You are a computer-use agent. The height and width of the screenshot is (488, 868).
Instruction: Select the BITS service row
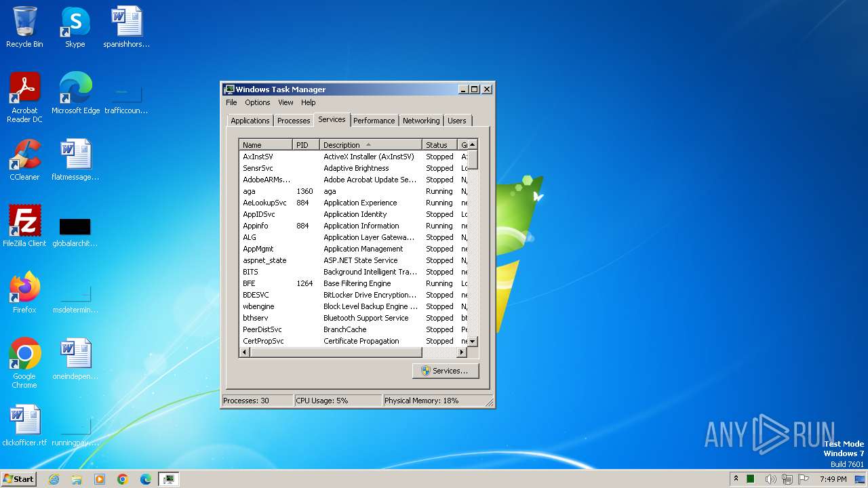coord(353,272)
